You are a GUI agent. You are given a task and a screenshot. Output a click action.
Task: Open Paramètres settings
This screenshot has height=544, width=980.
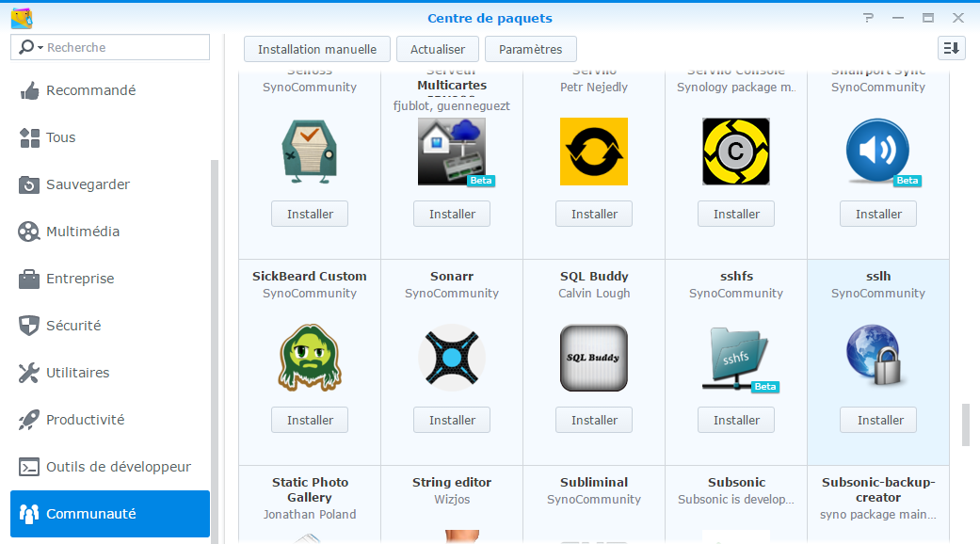(x=531, y=49)
